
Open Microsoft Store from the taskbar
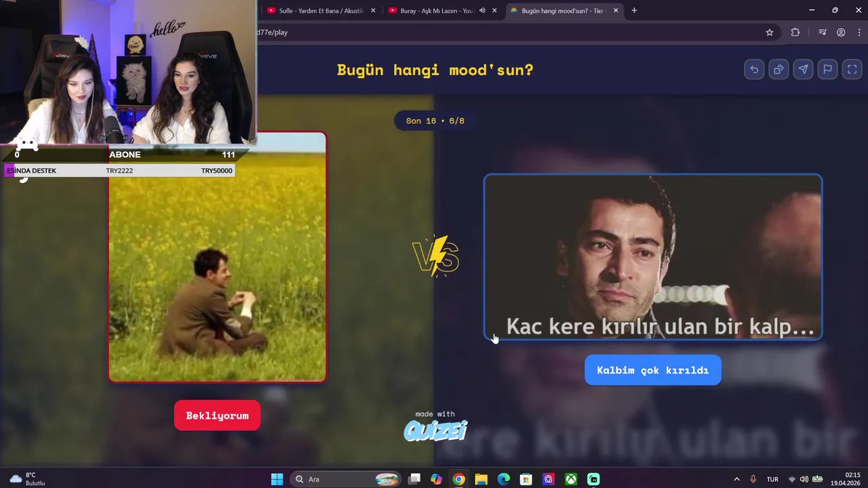pos(526,479)
